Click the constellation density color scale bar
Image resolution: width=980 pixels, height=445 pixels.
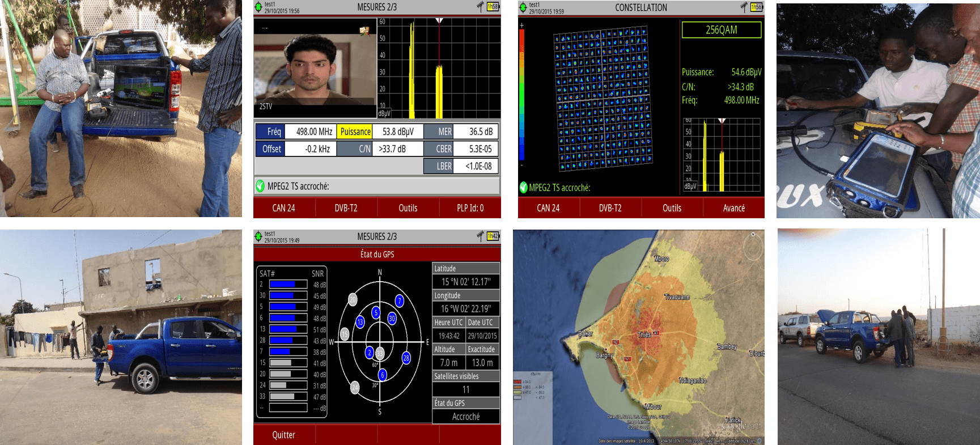(521, 95)
